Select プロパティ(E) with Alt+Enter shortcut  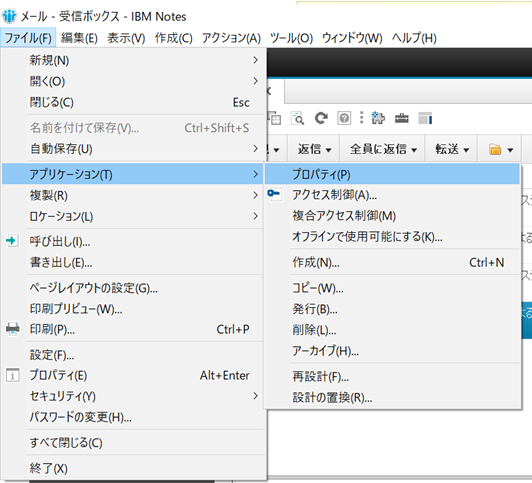point(133,375)
